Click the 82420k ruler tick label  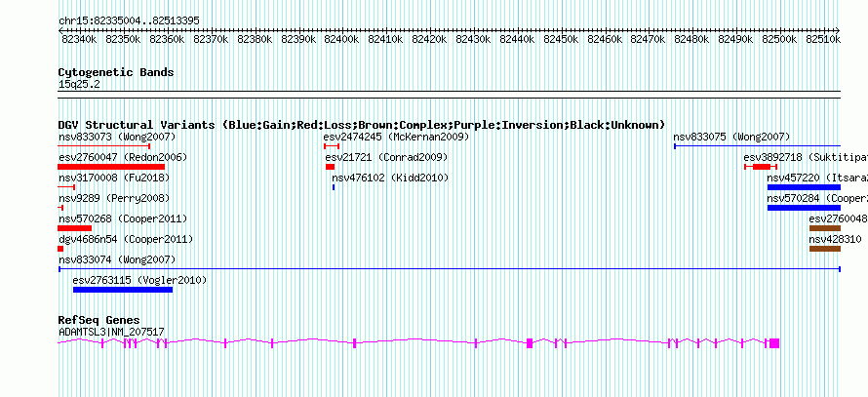[x=430, y=39]
